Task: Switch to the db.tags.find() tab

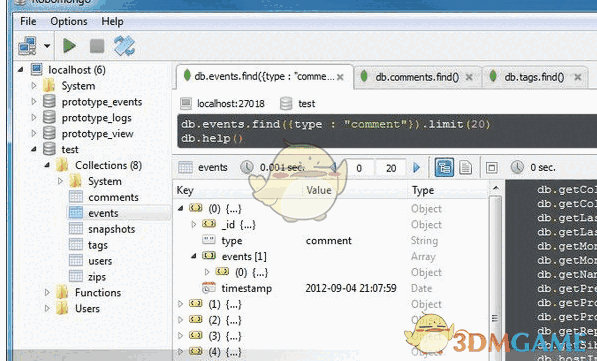Action: [534, 77]
